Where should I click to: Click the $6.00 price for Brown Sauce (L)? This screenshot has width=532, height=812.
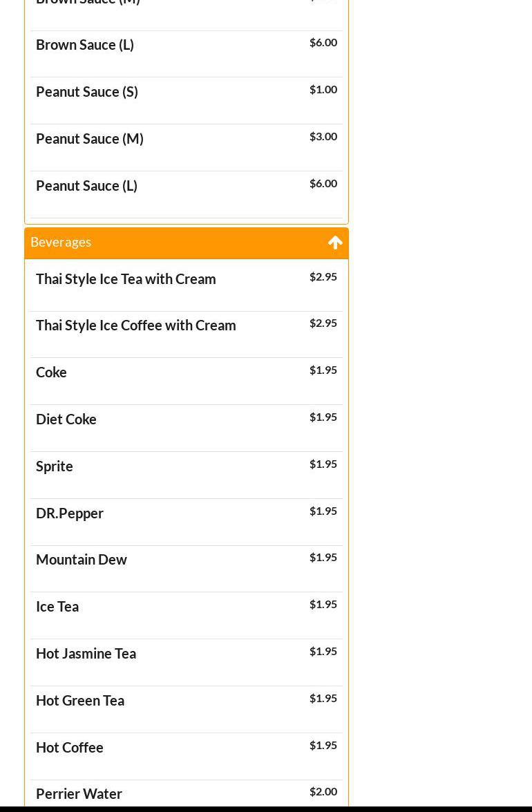point(323,42)
